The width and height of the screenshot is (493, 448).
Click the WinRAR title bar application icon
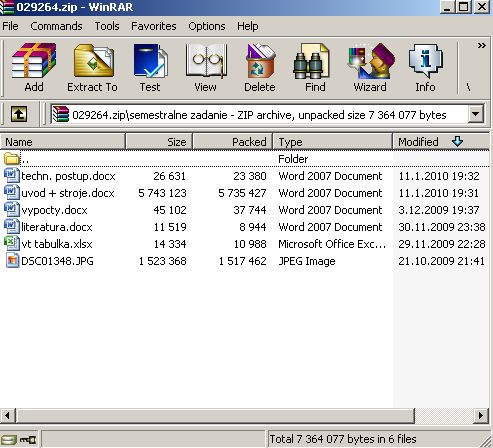coord(7,7)
